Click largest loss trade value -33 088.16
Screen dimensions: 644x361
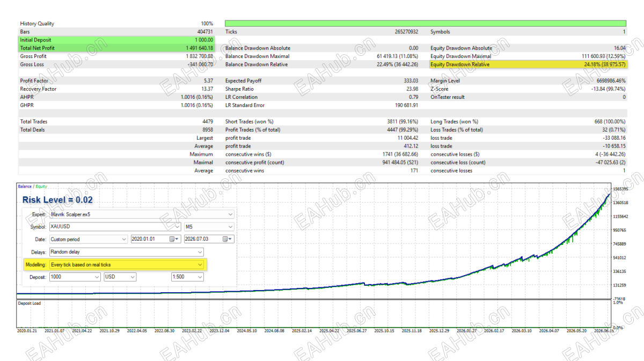[615, 138]
